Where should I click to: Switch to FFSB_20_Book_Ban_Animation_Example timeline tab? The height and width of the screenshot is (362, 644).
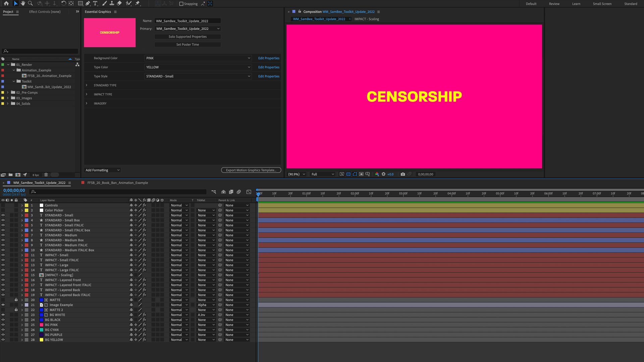tap(117, 183)
